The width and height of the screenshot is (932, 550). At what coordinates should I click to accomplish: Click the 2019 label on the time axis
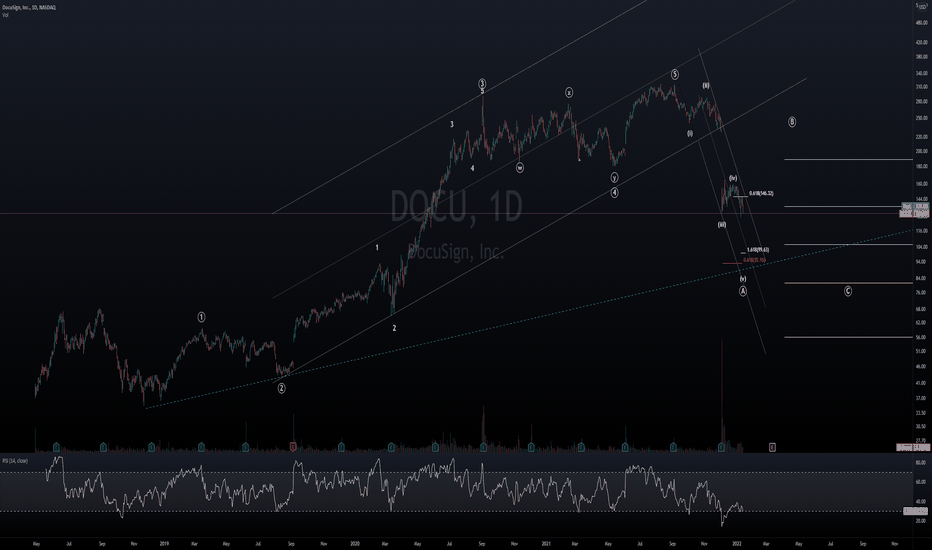[x=164, y=543]
